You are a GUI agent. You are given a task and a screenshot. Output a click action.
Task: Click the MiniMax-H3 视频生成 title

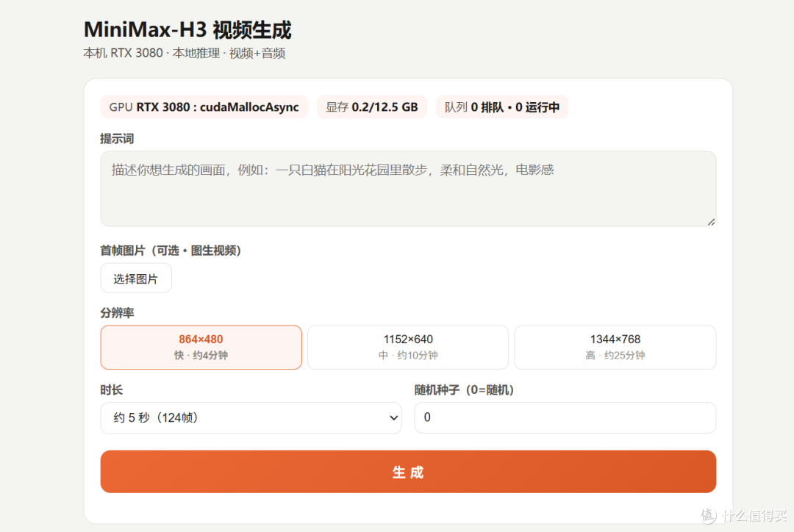[187, 29]
